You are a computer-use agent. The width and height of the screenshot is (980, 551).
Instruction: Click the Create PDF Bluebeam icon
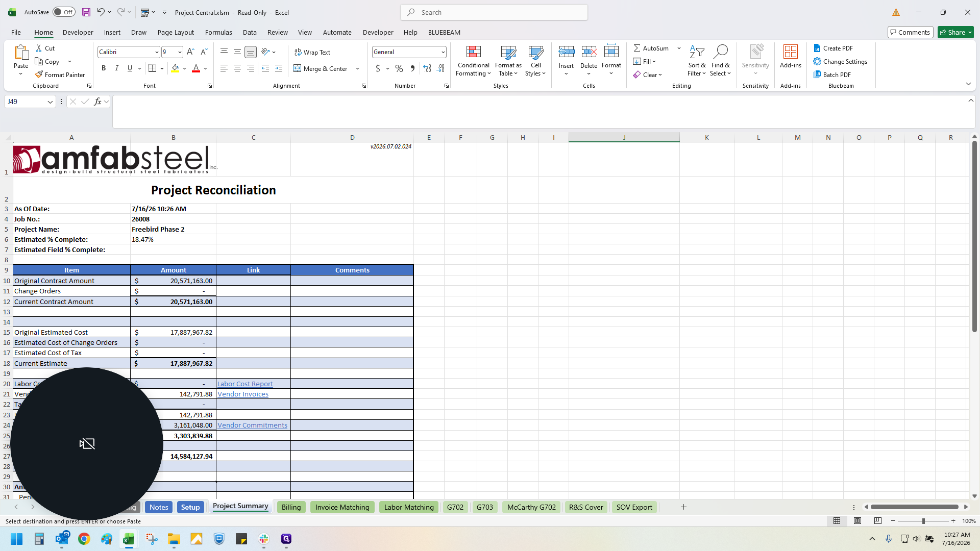tap(817, 48)
